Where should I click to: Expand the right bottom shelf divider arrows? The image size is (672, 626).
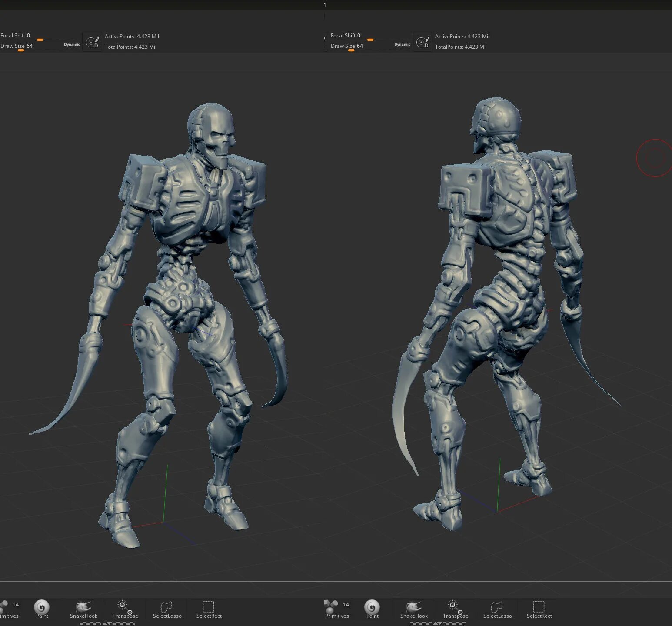coord(437,623)
